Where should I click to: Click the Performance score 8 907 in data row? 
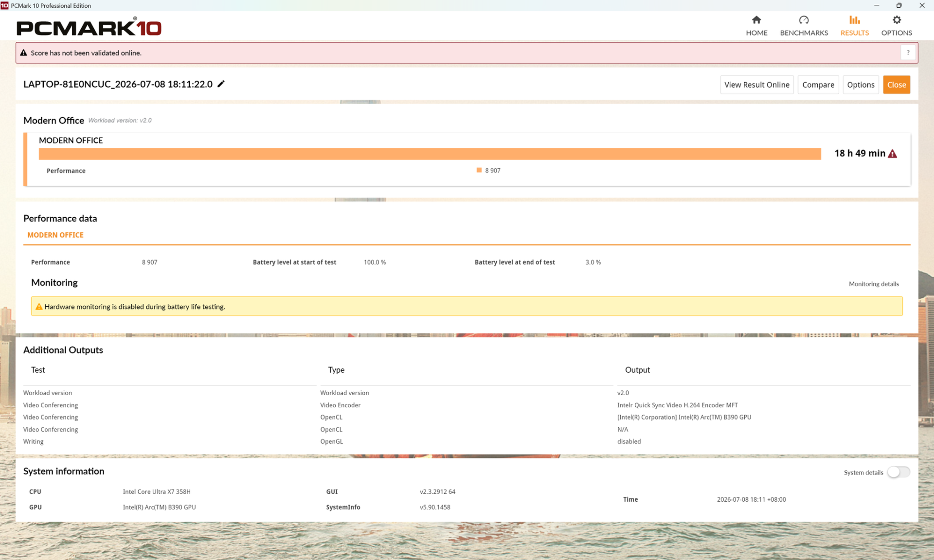(149, 262)
